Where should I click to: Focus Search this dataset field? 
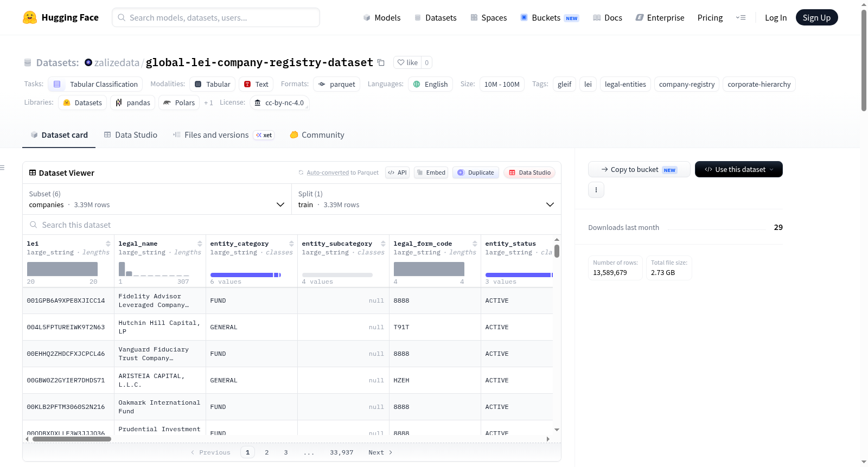click(292, 225)
